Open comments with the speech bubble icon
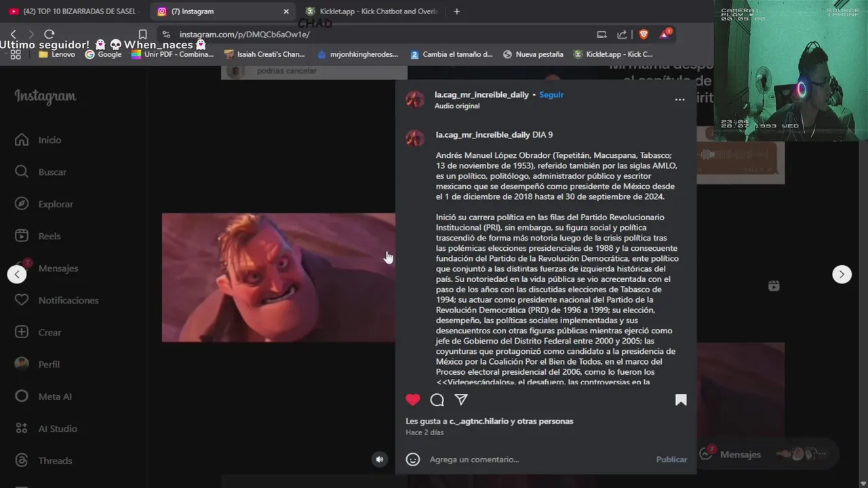Screen dimensions: 868x488 tap(437, 400)
